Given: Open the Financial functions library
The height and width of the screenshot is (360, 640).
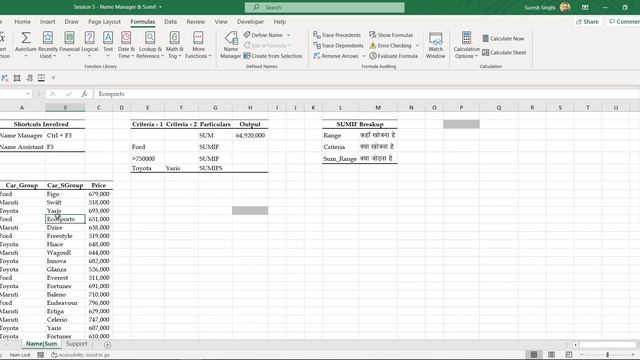Looking at the screenshot, I should pos(69,46).
